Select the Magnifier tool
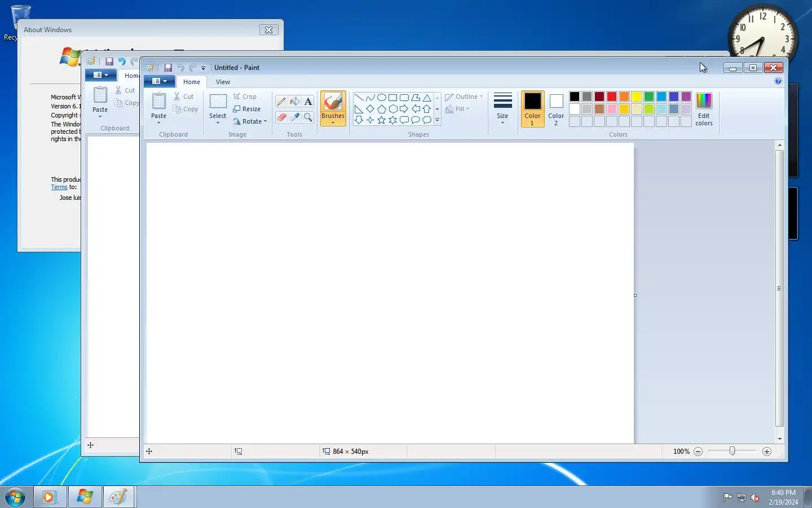 click(x=308, y=117)
